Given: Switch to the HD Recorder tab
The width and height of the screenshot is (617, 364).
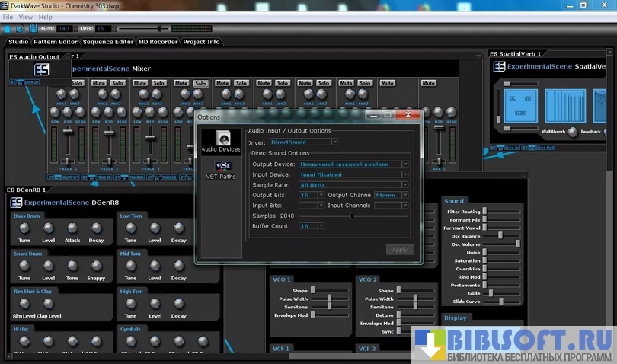Looking at the screenshot, I should [158, 42].
